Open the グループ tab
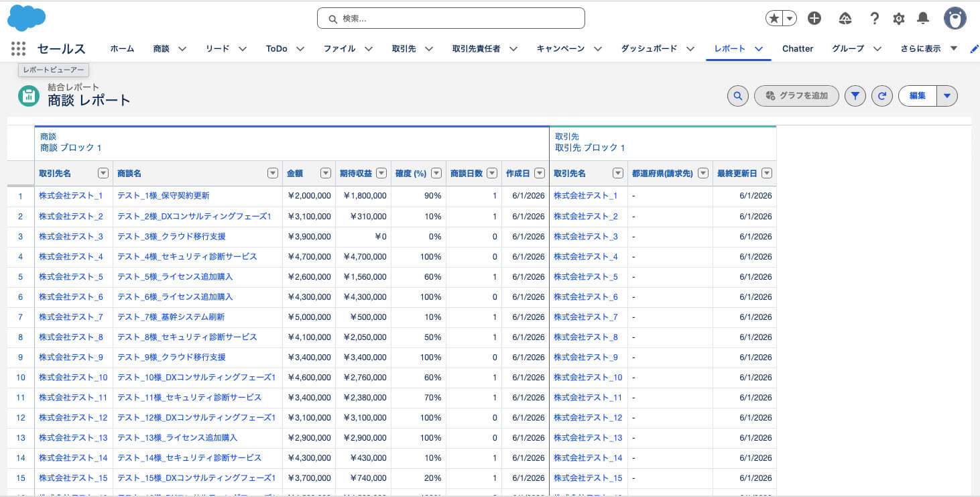980x497 pixels. click(848, 48)
